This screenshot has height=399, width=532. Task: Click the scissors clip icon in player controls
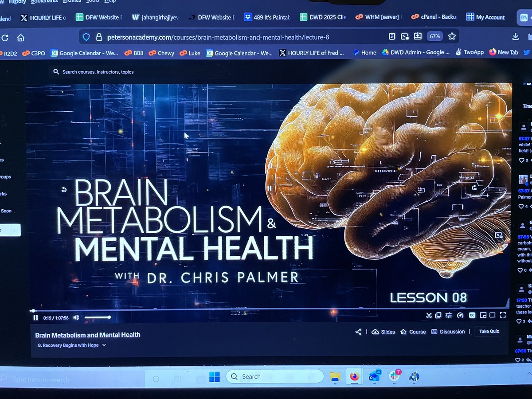[429, 316]
